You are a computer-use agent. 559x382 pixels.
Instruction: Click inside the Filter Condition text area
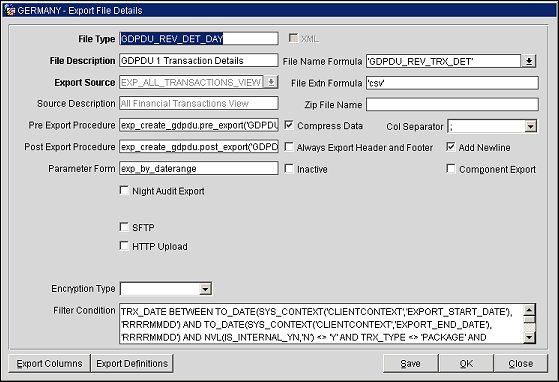[x=322, y=324]
